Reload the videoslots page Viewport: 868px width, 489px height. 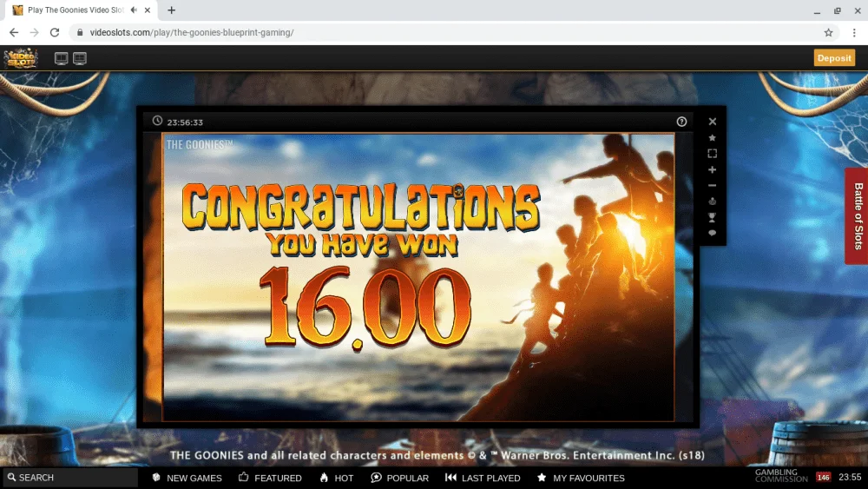tap(54, 33)
